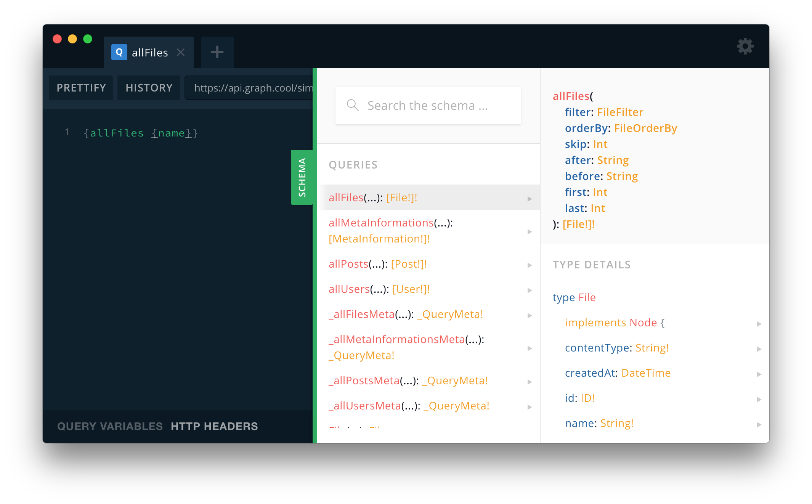Close the allFiles tab with X
Viewport: 812px width, 504px height.
click(x=181, y=52)
